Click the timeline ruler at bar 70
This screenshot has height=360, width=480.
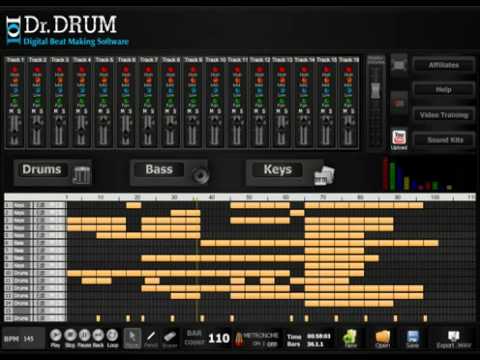323,197
